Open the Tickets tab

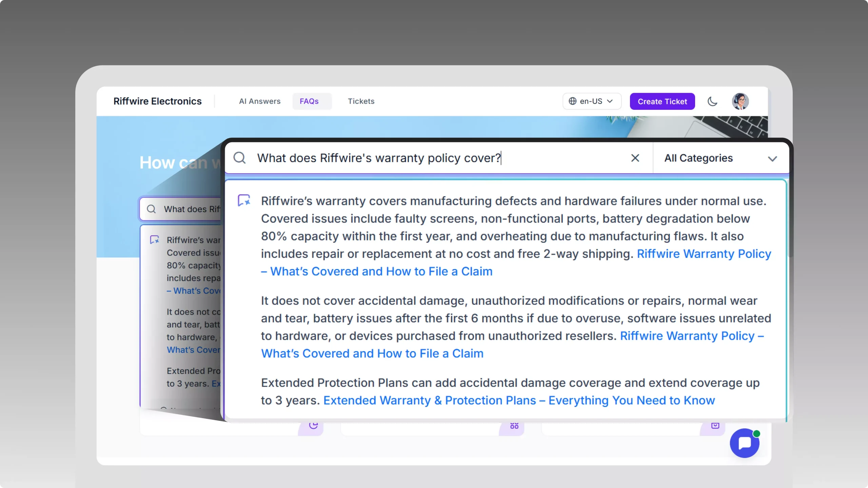tap(361, 101)
